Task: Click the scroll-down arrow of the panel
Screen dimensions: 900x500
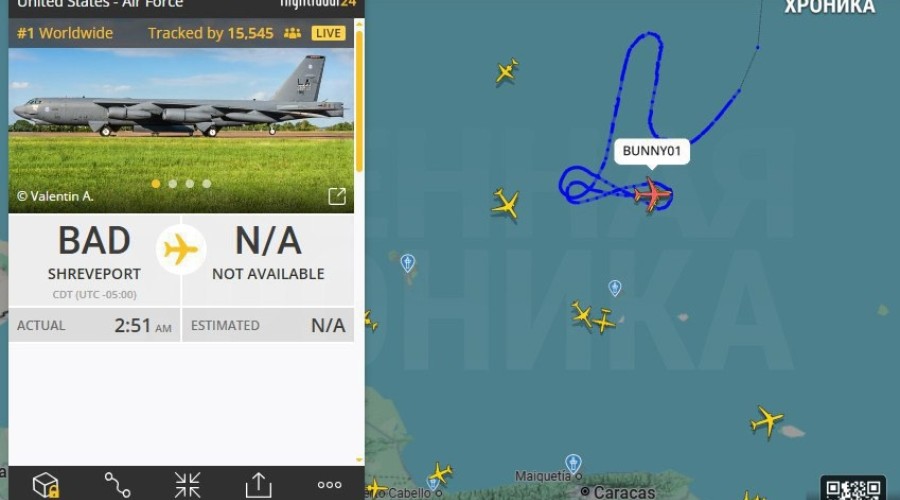Action: click(x=359, y=460)
